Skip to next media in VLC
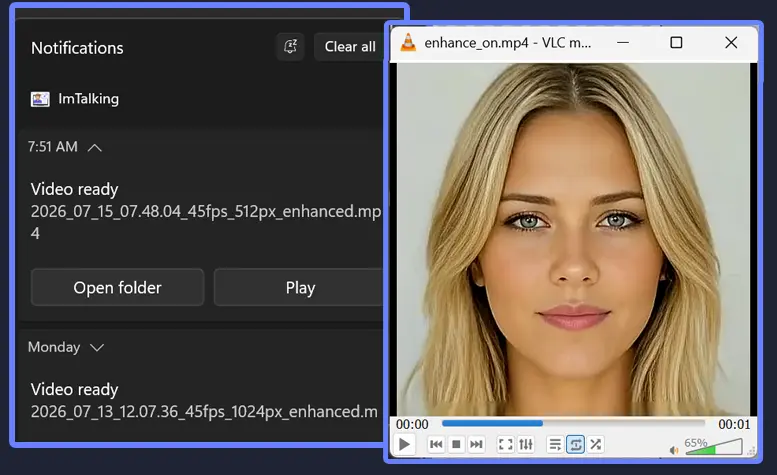 (476, 444)
